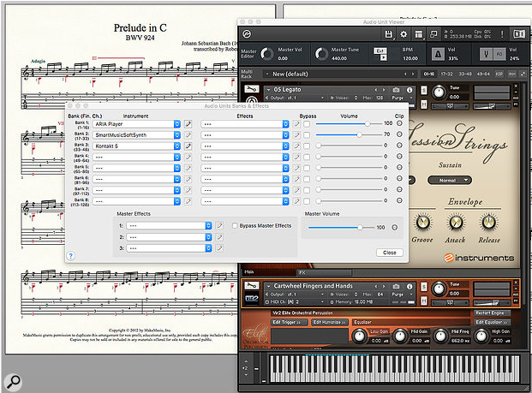Click camera snapshot icon on Cartwheel instrument
The image size is (532, 393).
(396, 286)
